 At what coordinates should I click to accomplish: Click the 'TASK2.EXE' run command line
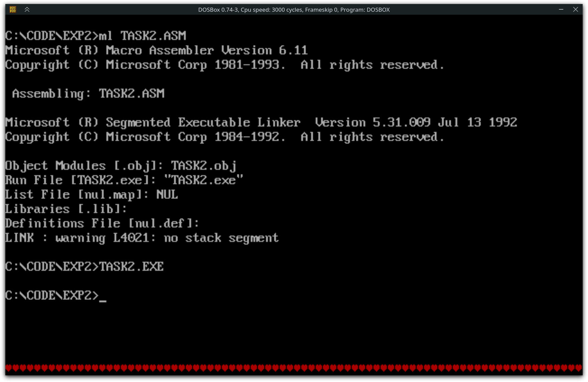tap(84, 267)
